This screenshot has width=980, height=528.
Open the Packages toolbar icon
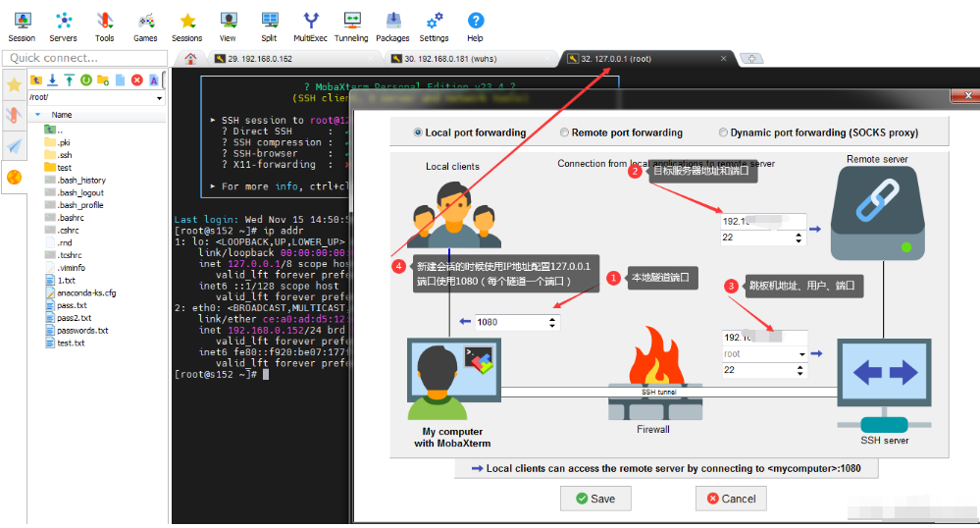tap(392, 26)
